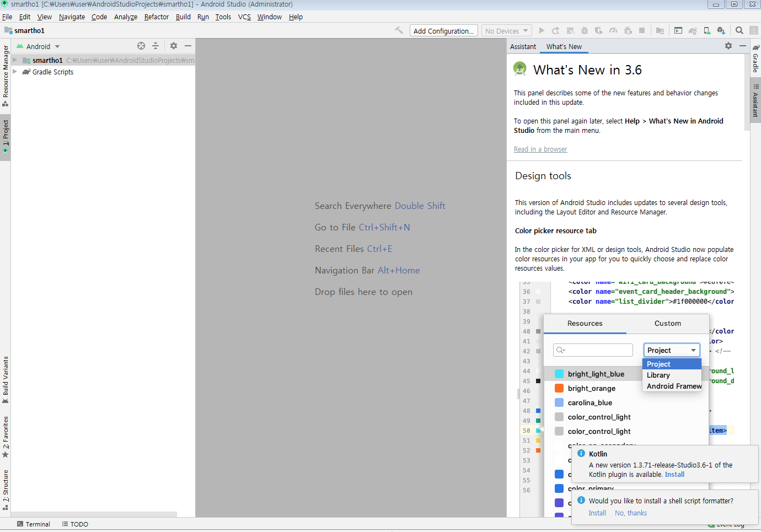Open the Project combo box in color picker image
Image resolution: width=761 pixels, height=532 pixels.
[x=672, y=350]
